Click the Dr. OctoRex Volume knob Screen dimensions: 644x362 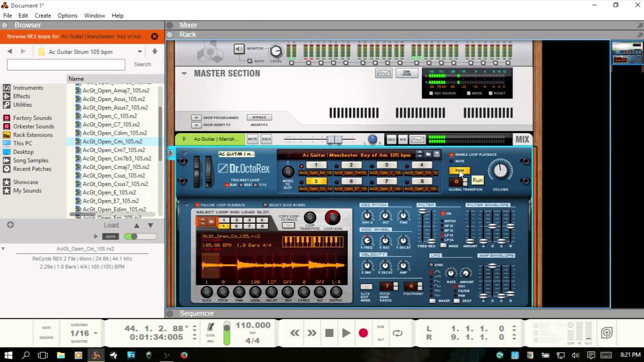500,170
